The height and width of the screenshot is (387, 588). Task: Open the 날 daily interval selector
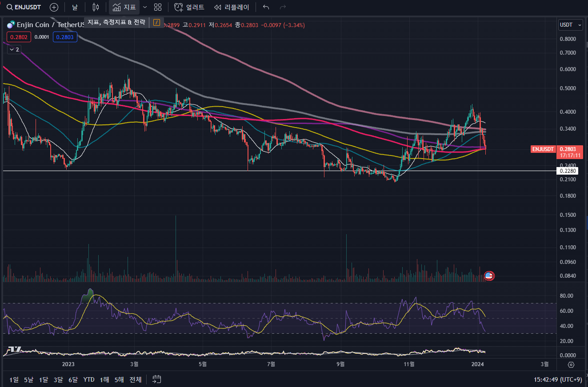[75, 7]
